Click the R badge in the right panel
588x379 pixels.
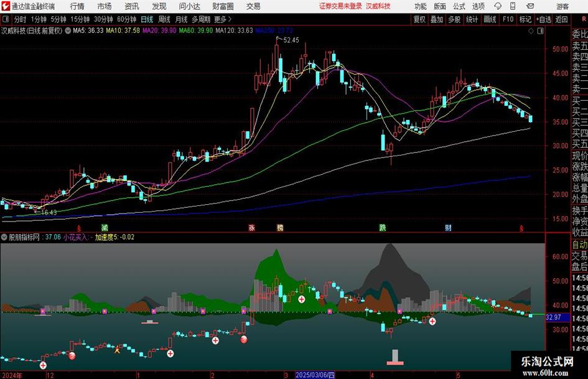584,19
